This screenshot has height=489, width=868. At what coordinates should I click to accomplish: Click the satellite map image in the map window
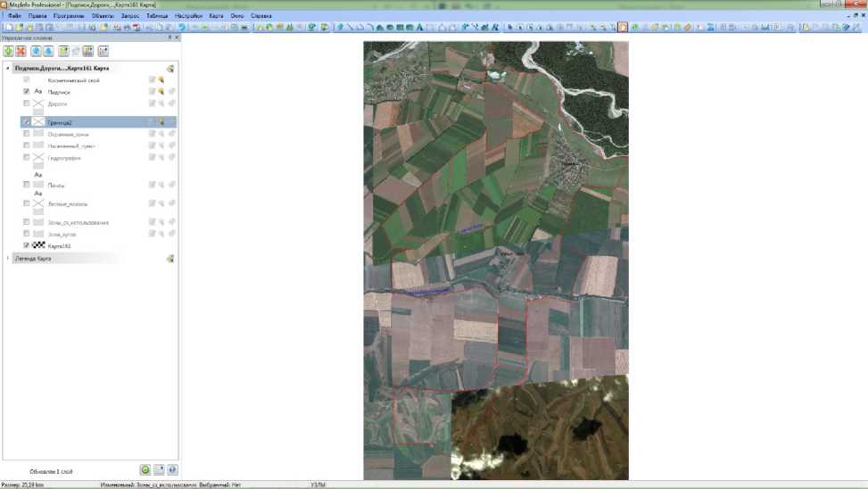(x=496, y=261)
